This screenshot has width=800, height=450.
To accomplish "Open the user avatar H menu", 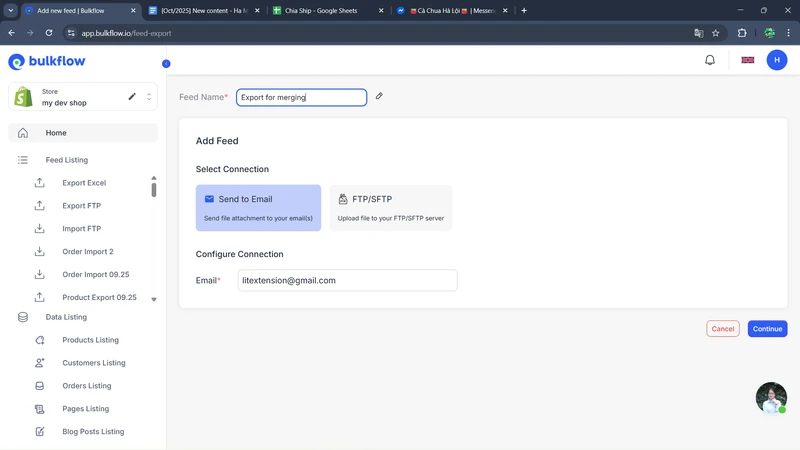I will (777, 60).
